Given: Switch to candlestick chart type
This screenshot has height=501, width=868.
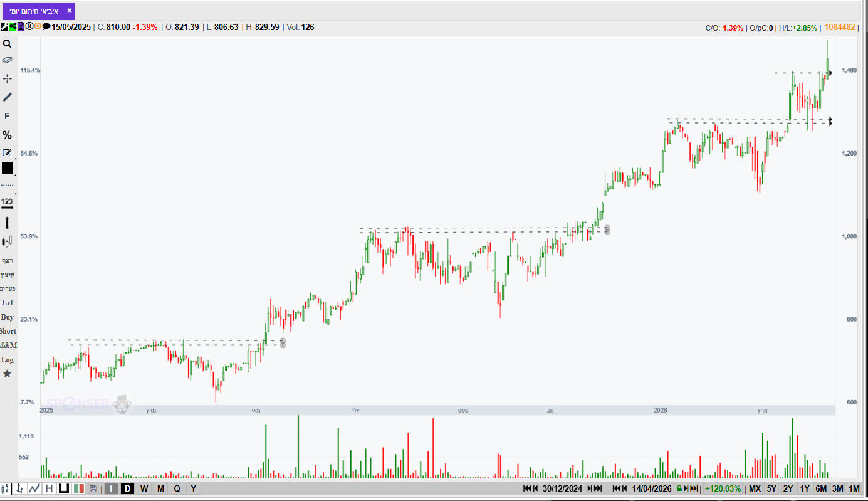Looking at the screenshot, I should 6,488.
